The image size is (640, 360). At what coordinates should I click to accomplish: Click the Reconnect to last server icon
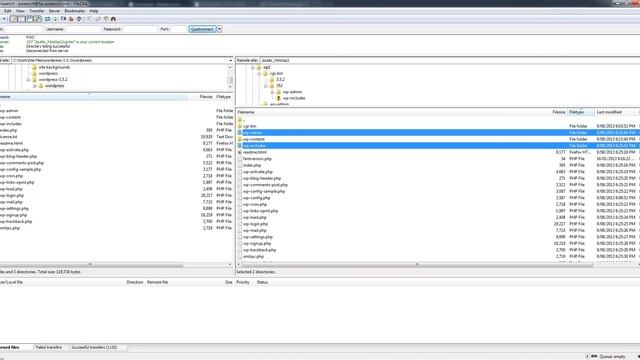79,19
